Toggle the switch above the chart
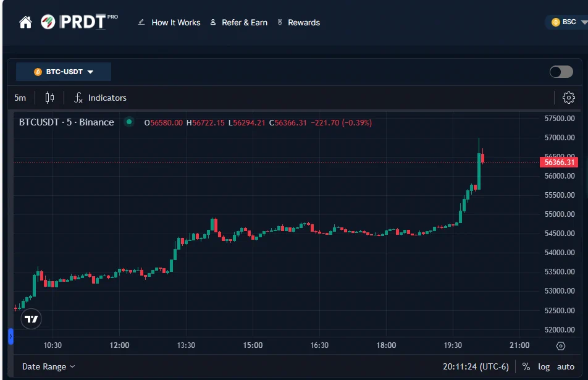 561,72
